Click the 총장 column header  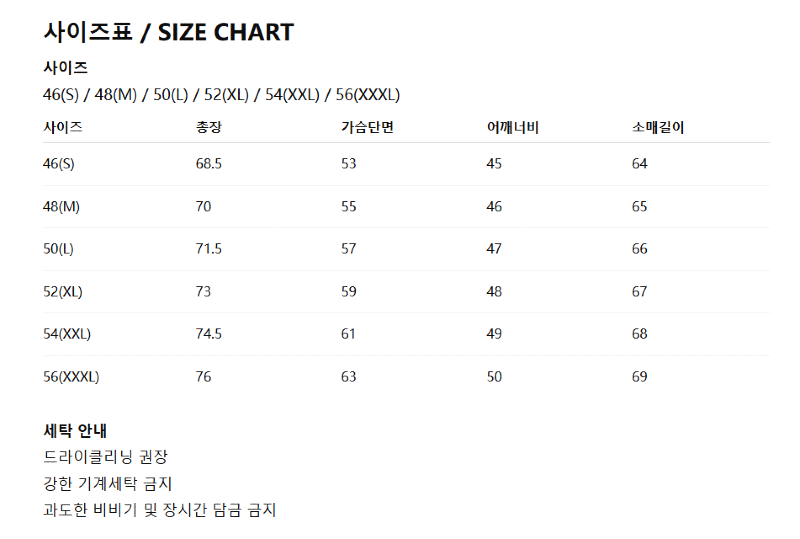tap(209, 128)
